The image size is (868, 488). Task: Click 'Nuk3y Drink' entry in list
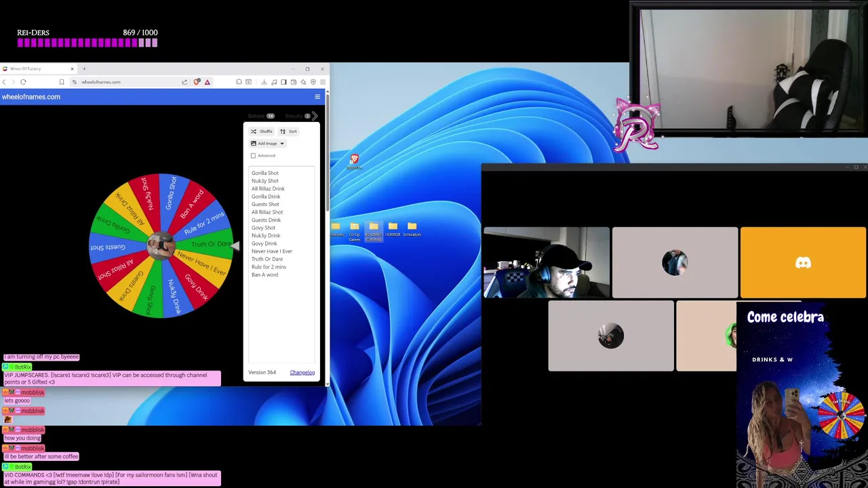pyautogui.click(x=266, y=235)
